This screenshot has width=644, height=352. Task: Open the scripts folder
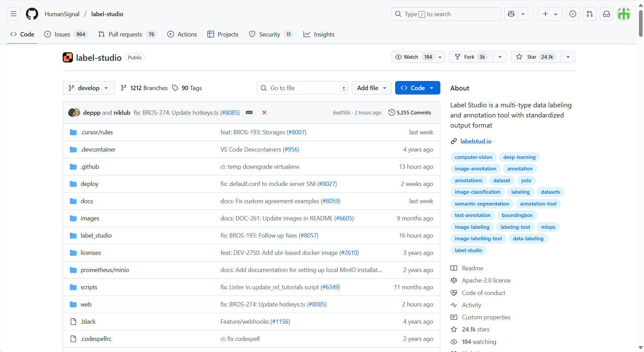[x=89, y=287]
